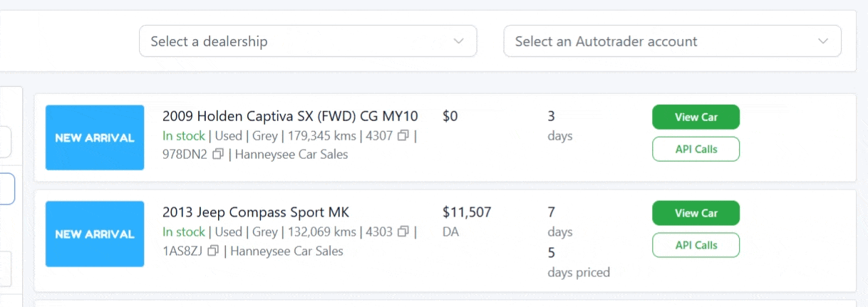Copy stock number 4307 with its copy icon
This screenshot has height=307, width=868.
[x=403, y=135]
